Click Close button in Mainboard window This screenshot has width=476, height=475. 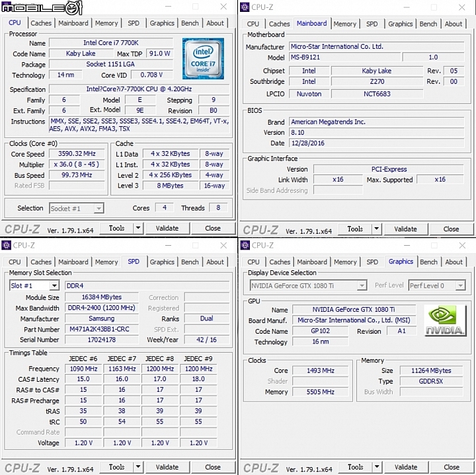pyautogui.click(x=451, y=229)
